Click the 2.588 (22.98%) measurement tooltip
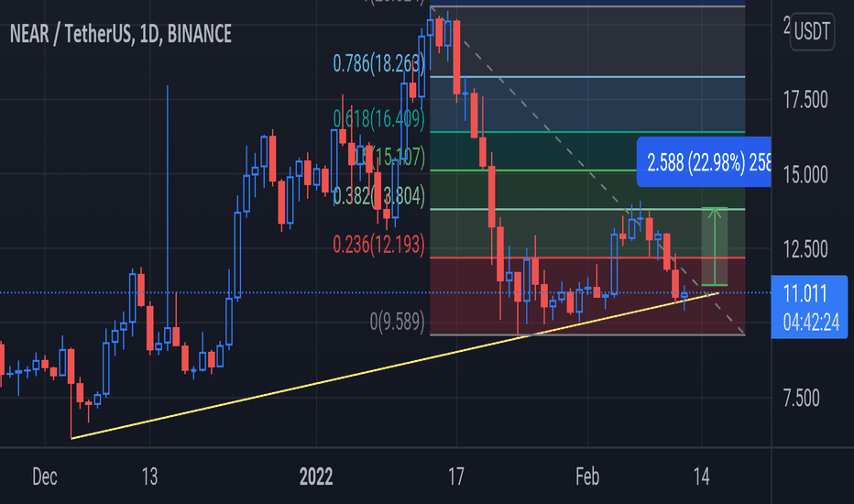 tap(704, 162)
